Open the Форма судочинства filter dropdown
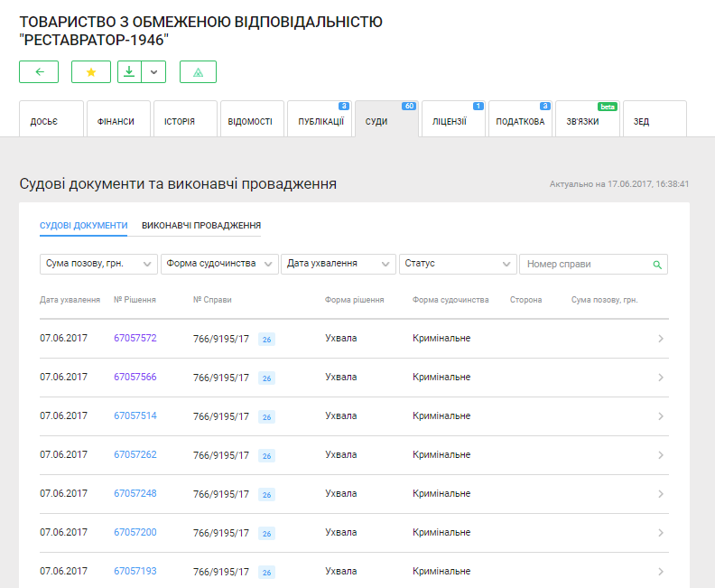Screen dimensions: 715x588 219,264
